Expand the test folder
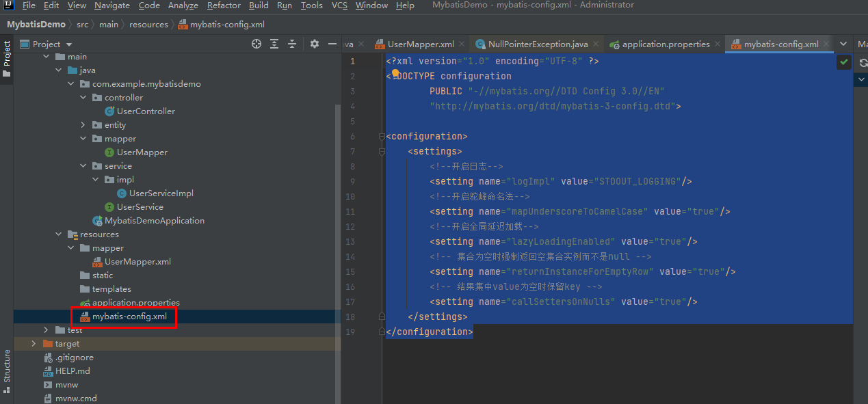This screenshot has height=404, width=868. pyautogui.click(x=46, y=329)
